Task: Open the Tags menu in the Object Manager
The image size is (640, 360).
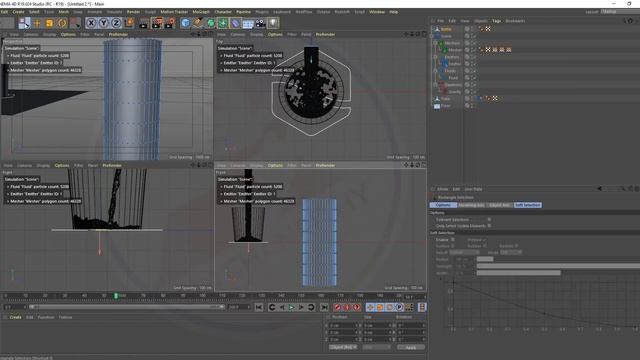Action: (496, 21)
